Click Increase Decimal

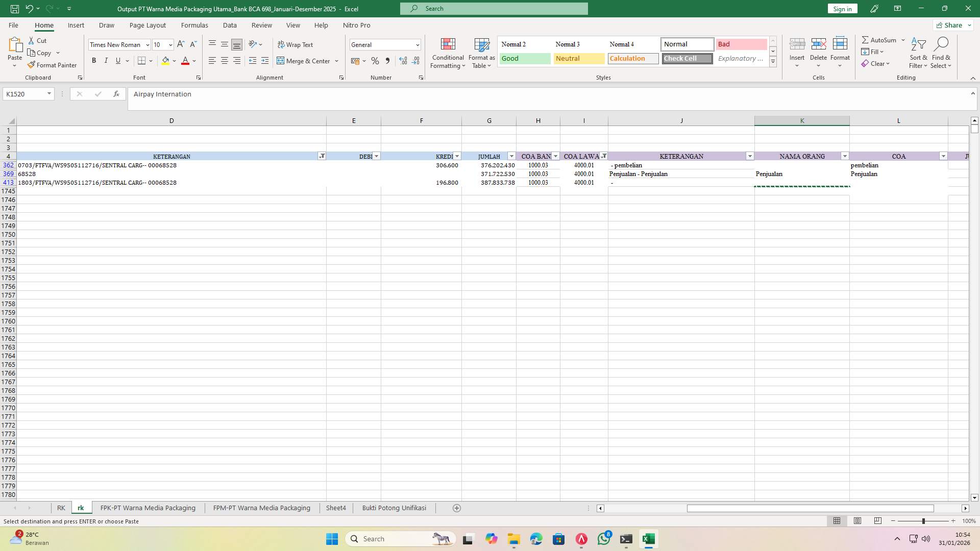(403, 61)
